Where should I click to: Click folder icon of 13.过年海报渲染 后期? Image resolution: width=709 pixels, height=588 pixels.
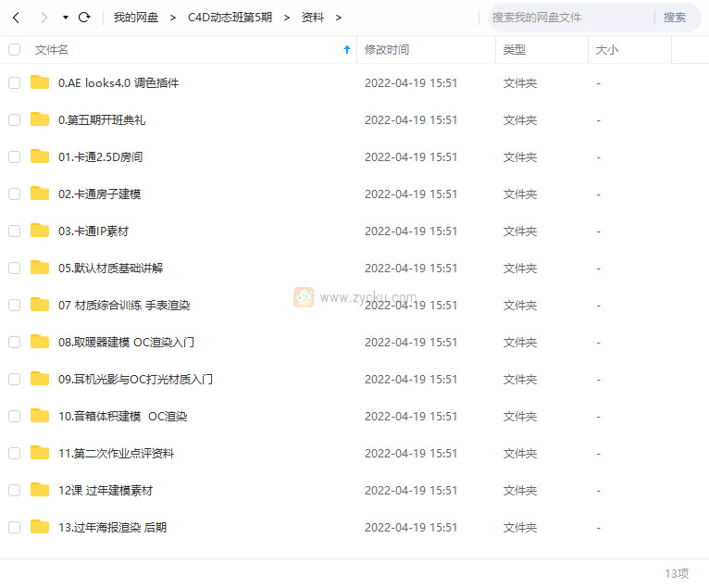[40, 527]
